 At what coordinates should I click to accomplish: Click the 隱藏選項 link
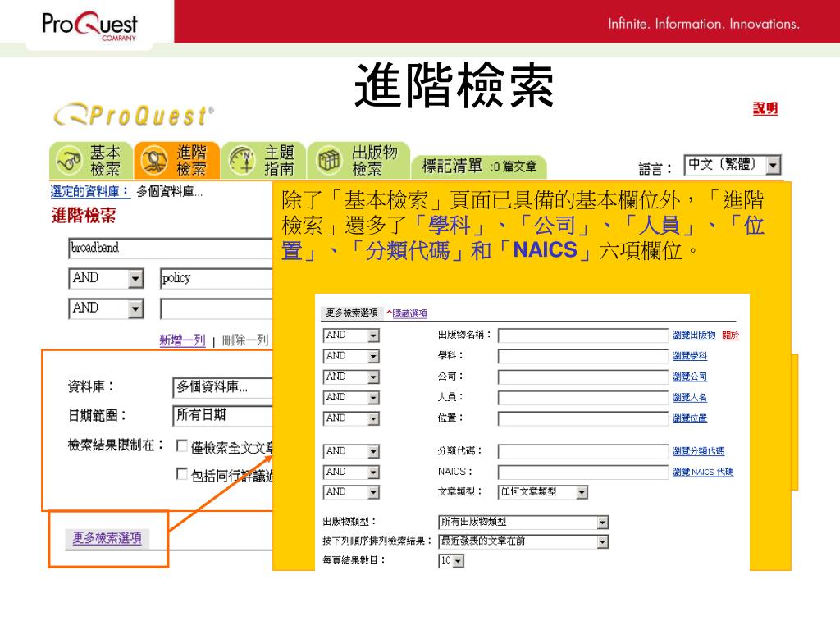410,313
